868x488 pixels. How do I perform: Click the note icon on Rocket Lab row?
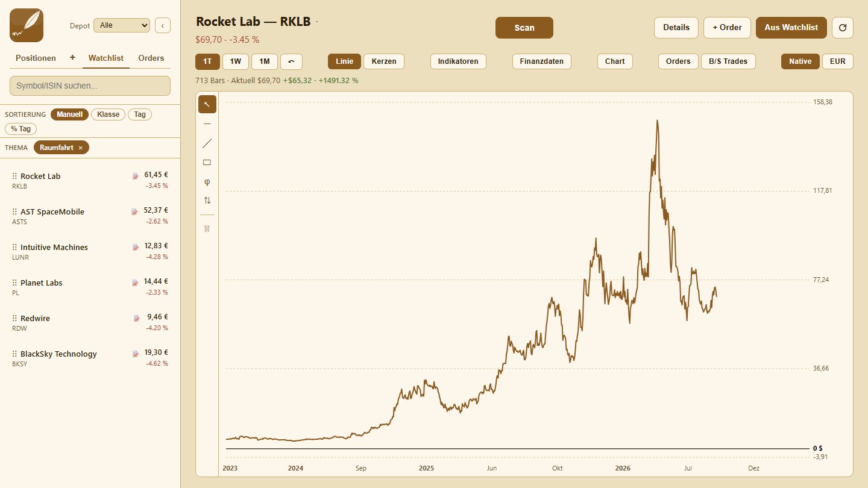135,176
